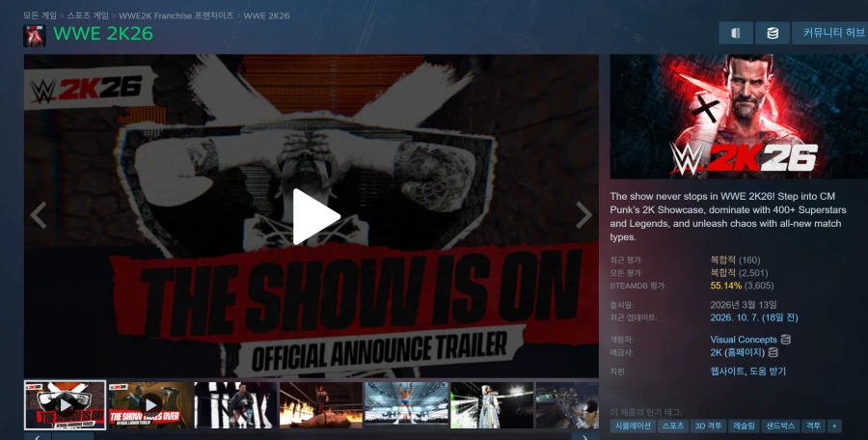Select thumbnail with flaming ring ropes
Viewport: 868px width, 440px height.
click(x=321, y=405)
